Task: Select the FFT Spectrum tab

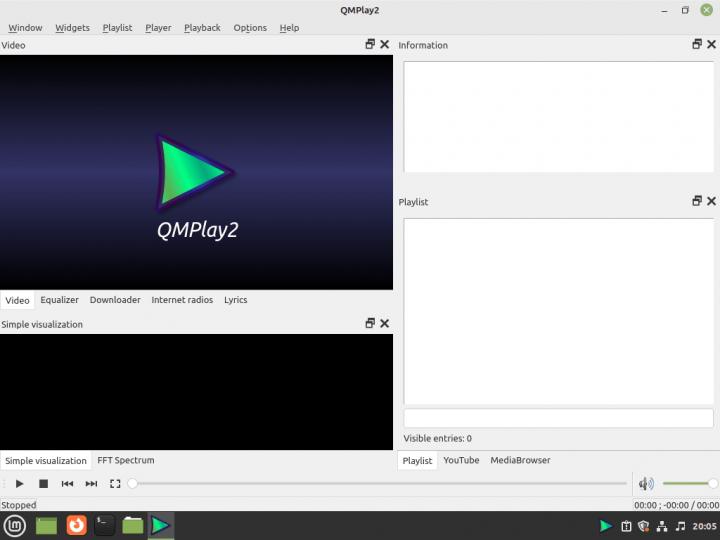Action: point(126,461)
